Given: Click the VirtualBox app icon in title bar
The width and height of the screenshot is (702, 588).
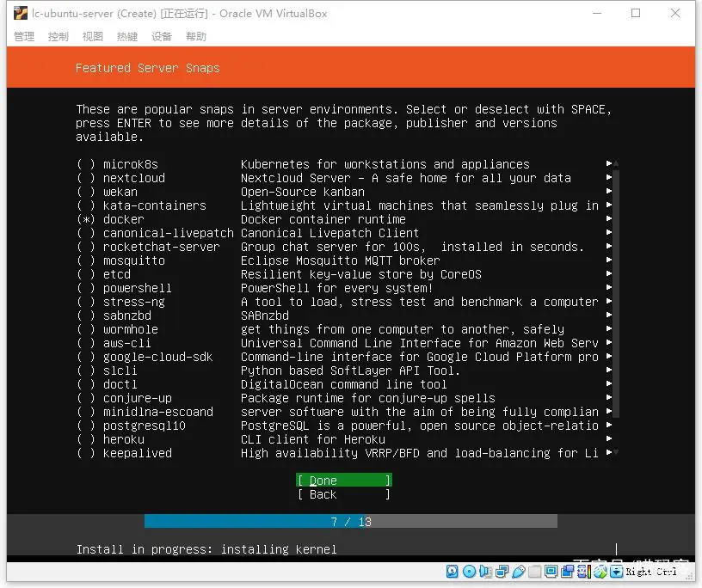Looking at the screenshot, I should (21, 14).
